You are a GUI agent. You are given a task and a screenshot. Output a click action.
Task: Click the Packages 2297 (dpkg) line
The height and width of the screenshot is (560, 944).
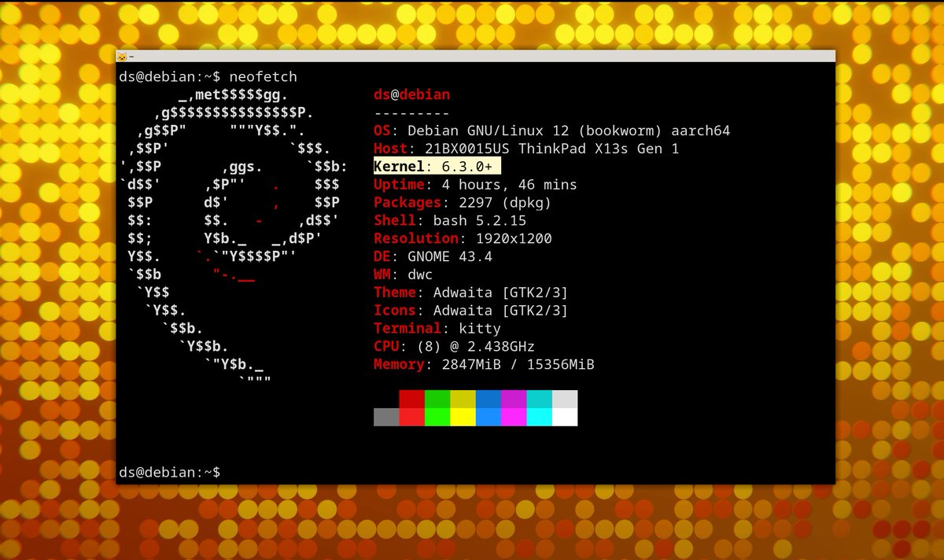click(x=463, y=203)
